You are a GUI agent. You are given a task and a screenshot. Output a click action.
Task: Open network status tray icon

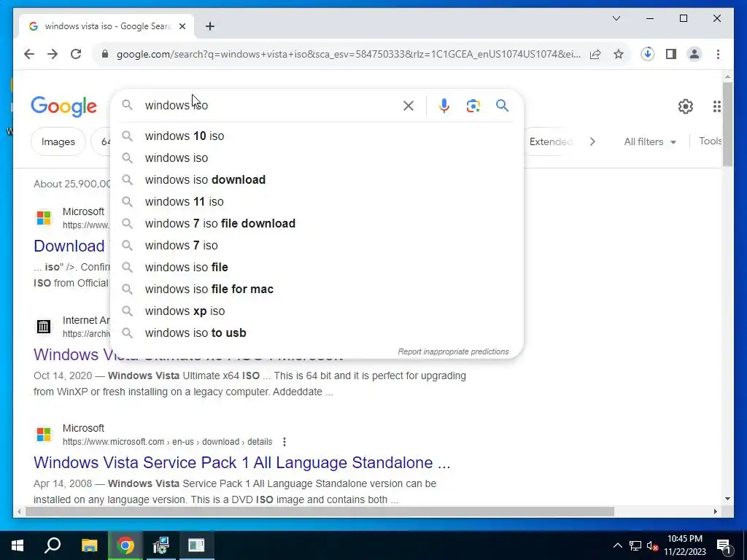(635, 545)
